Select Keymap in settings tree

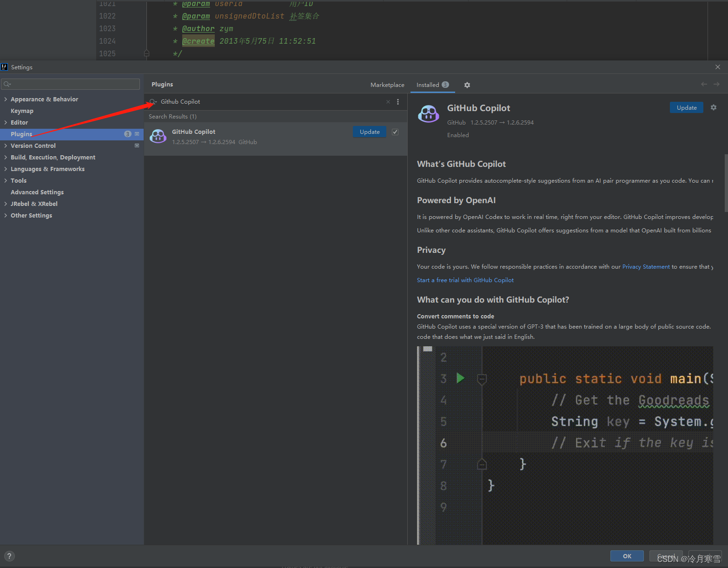pyautogui.click(x=22, y=111)
